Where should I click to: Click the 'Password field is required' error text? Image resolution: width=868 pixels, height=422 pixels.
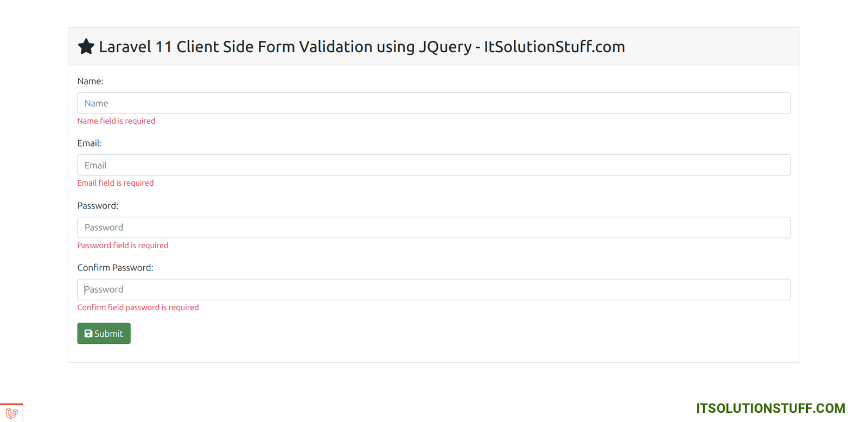(x=123, y=245)
